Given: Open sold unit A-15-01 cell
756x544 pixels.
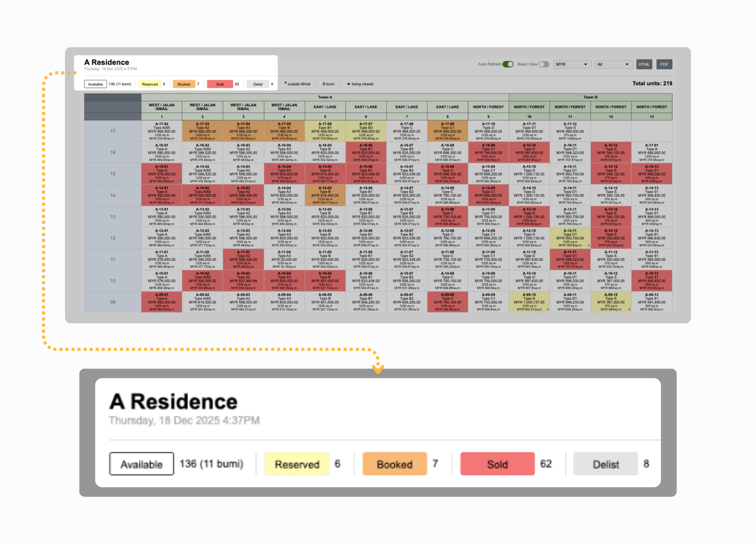Looking at the screenshot, I should tap(162, 174).
